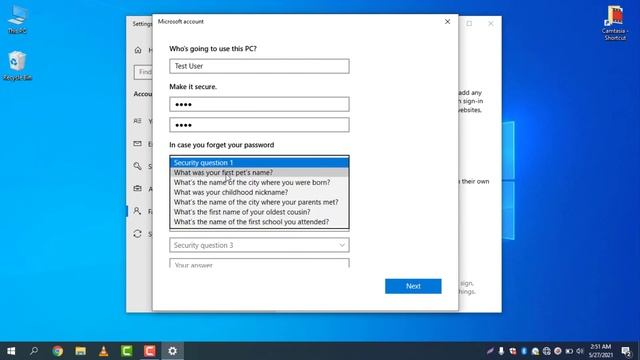Open Sync your settings icon in sidebar
Image resolution: width=640 pixels, height=360 pixels.
pyautogui.click(x=138, y=234)
